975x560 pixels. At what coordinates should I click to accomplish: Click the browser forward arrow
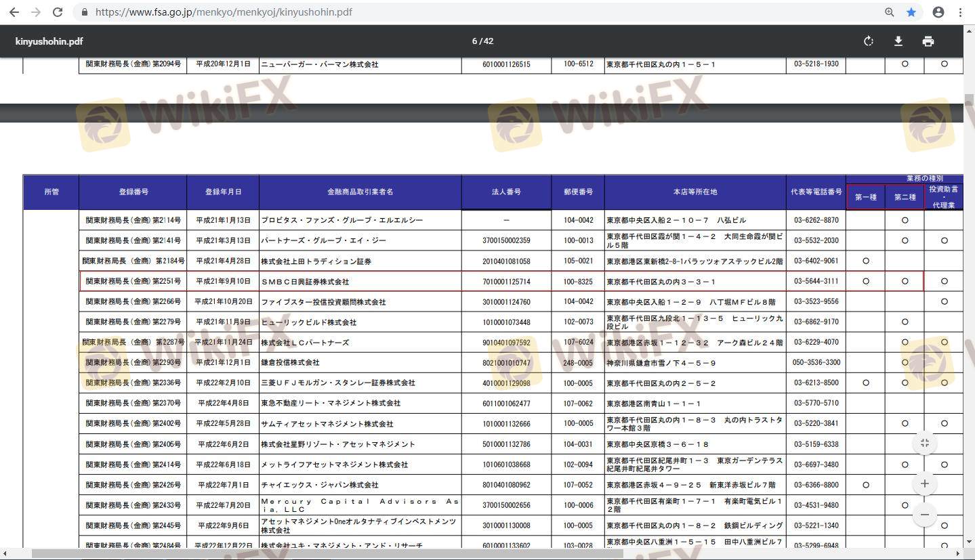pyautogui.click(x=36, y=12)
